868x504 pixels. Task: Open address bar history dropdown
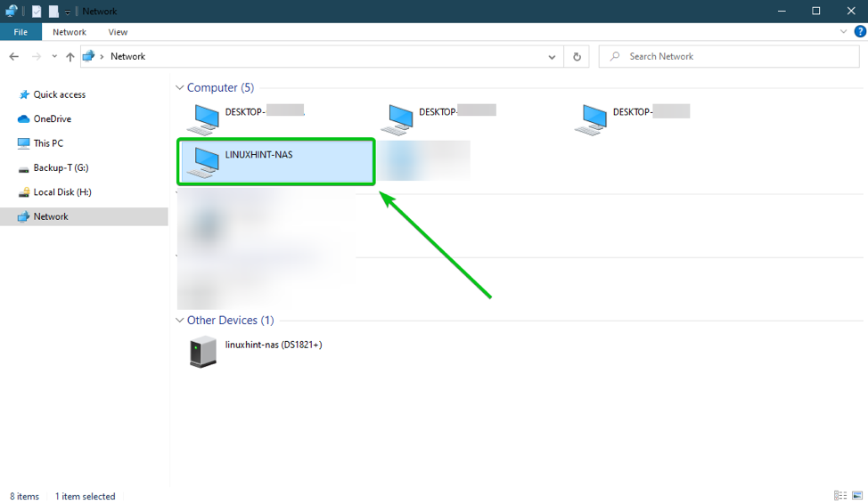pyautogui.click(x=552, y=56)
